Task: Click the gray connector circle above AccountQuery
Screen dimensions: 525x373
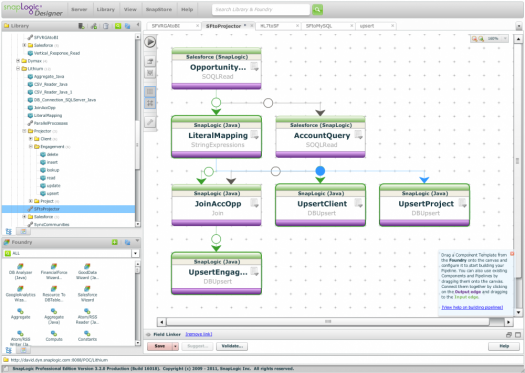Action: (x=268, y=103)
